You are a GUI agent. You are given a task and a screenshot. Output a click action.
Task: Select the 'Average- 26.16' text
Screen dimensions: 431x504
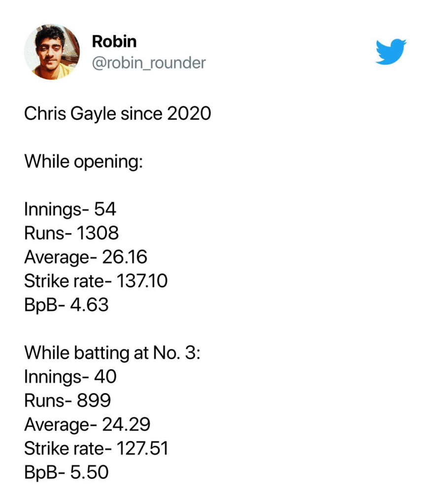[86, 257]
